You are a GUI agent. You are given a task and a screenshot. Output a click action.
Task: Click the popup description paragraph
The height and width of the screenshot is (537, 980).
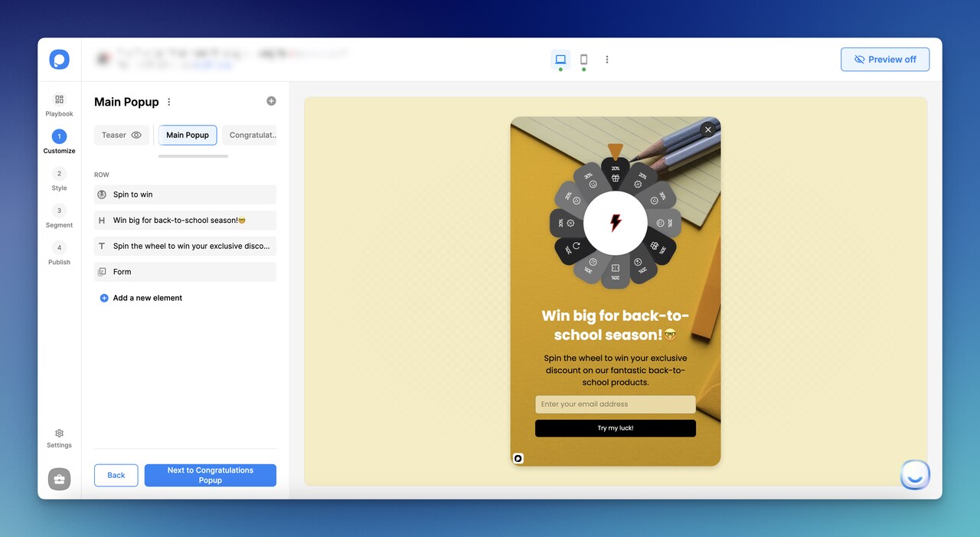pos(616,370)
